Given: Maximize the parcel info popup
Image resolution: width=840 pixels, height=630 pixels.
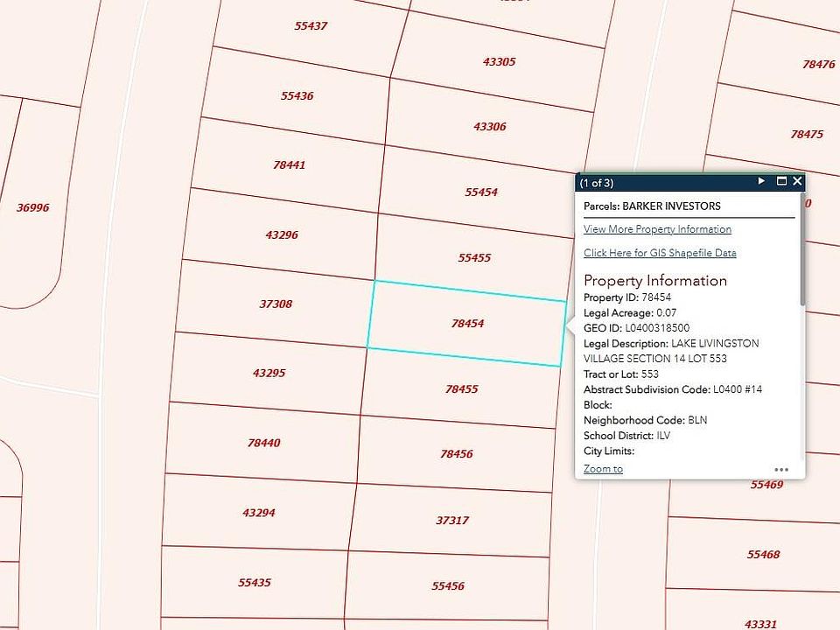Looking at the screenshot, I should click(781, 181).
